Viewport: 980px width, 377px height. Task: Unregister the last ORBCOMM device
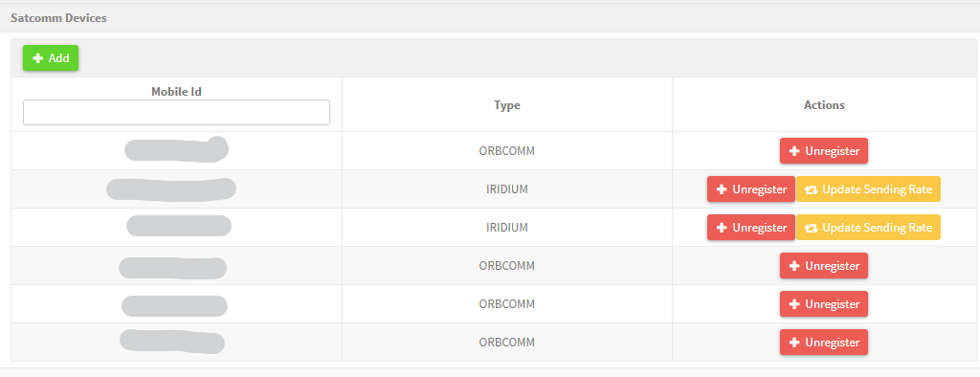tap(824, 342)
